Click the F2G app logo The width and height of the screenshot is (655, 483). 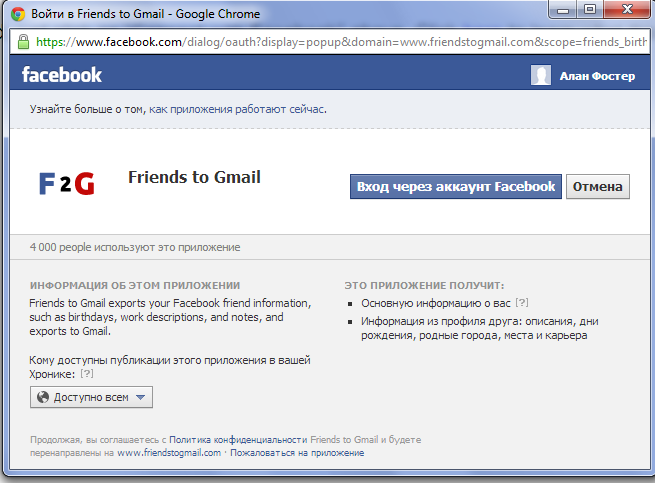click(x=67, y=183)
